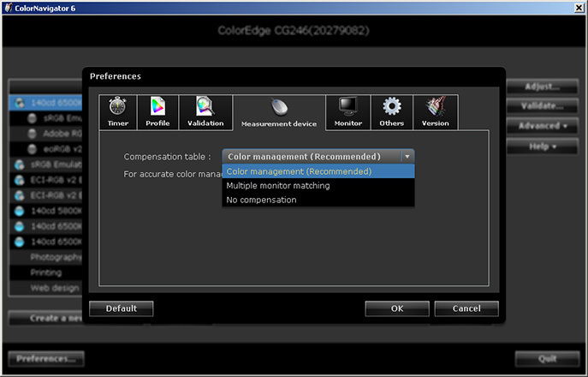The image size is (588, 377).
Task: Quit ColorNavigator with the Quit button
Action: (548, 359)
